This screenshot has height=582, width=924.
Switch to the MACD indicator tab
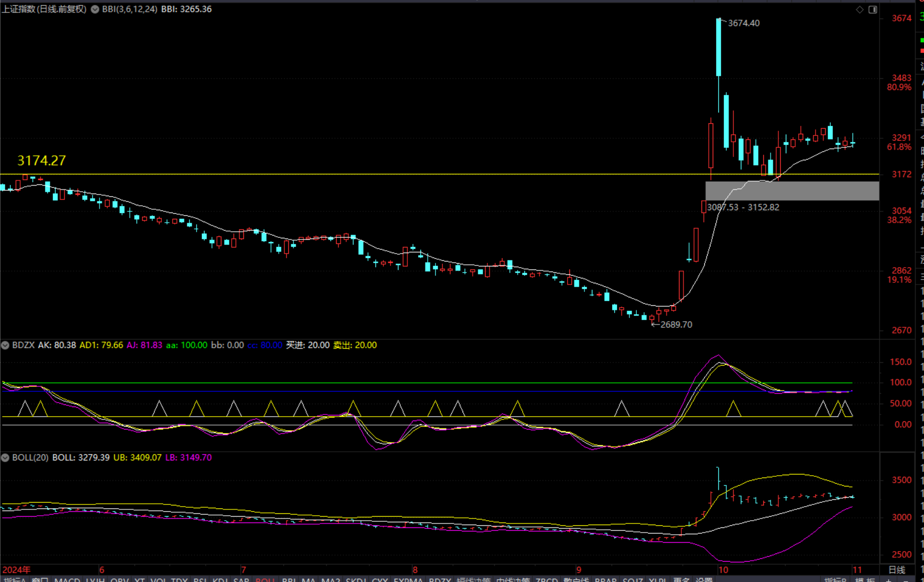67,579
